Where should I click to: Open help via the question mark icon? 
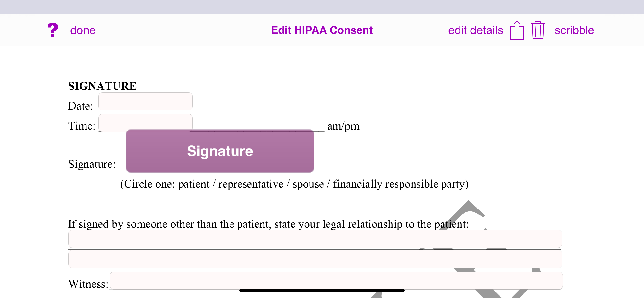point(52,30)
